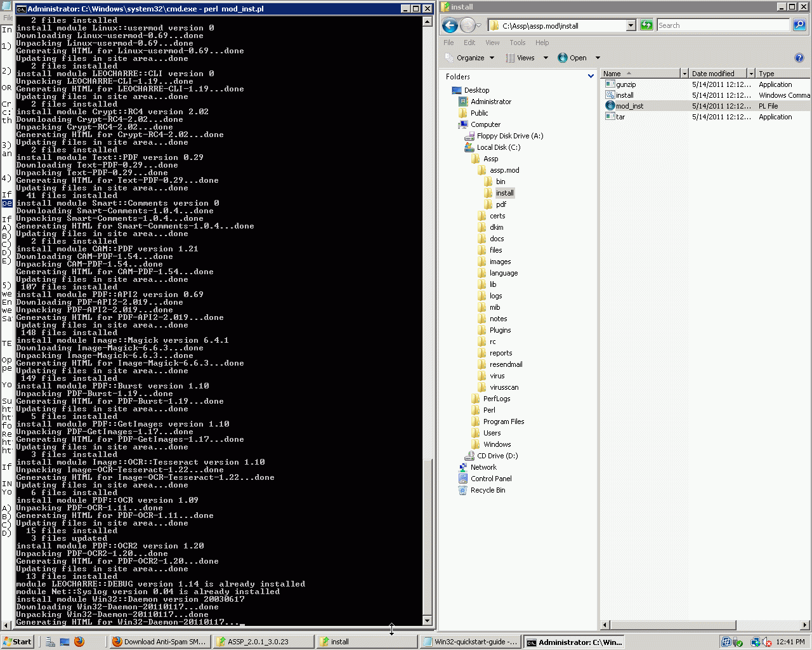Open the recent pages dropdown arrow
The width and height of the screenshot is (812, 650).
pos(478,25)
